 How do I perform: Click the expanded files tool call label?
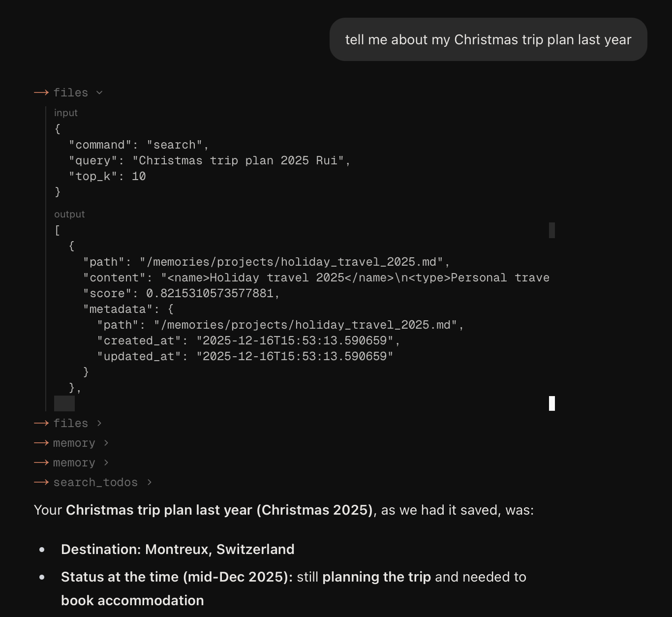[x=71, y=93]
